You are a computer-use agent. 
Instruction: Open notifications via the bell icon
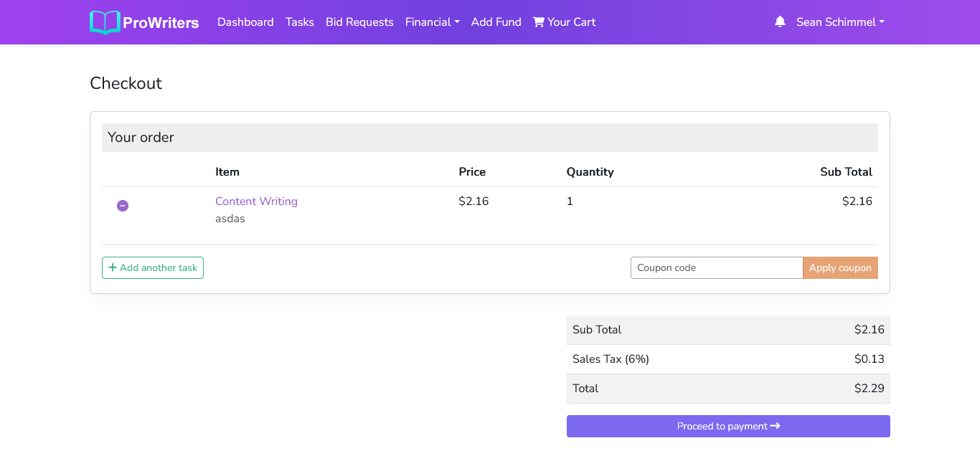(780, 22)
